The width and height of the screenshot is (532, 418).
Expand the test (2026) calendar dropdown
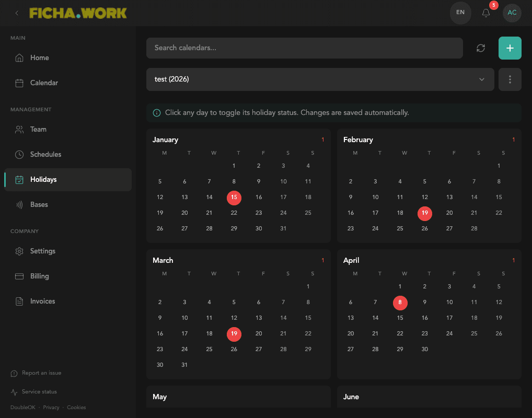[x=320, y=79]
